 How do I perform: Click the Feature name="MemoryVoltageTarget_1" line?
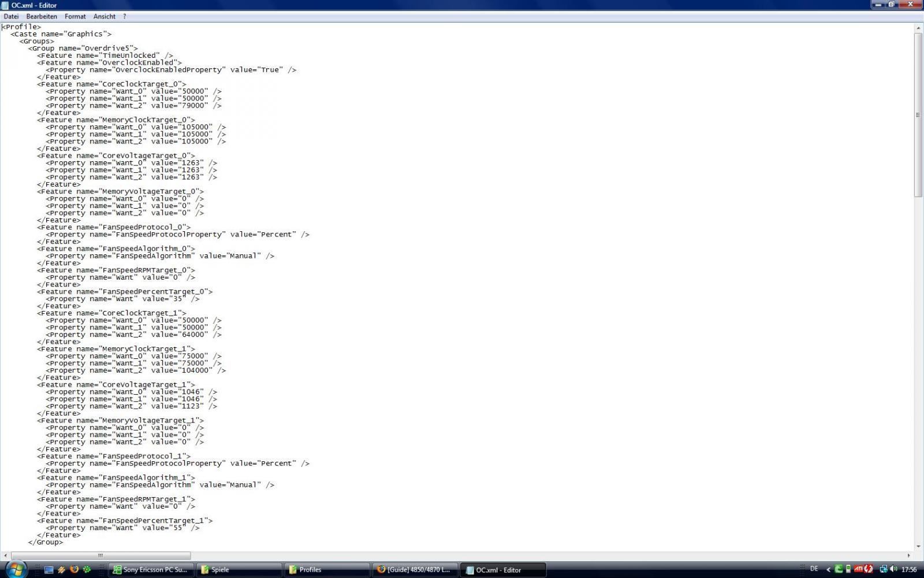121,421
